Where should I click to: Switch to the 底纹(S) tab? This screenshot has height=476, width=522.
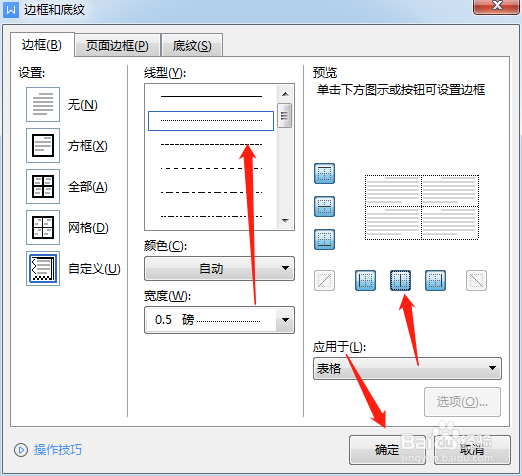[x=192, y=46]
